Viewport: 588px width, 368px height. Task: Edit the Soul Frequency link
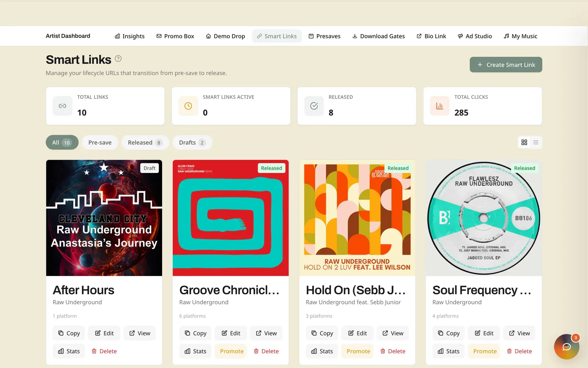(484, 333)
